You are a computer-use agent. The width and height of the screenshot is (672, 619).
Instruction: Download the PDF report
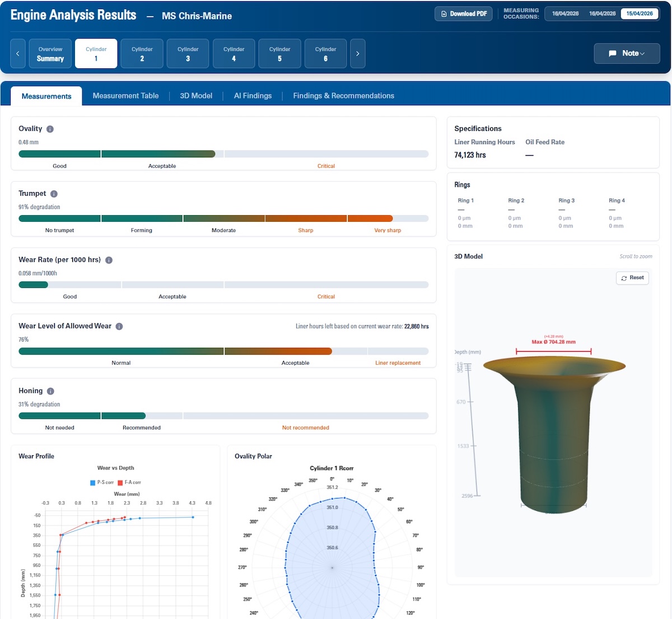(x=463, y=13)
